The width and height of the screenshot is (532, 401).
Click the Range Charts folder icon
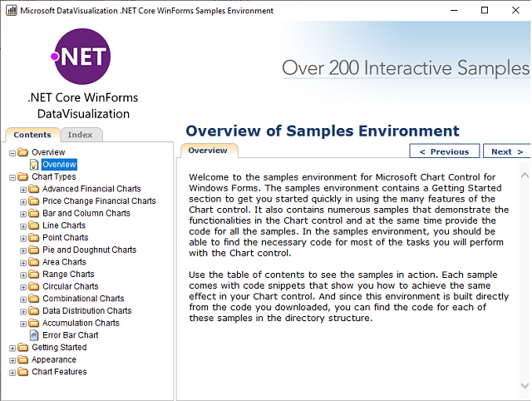click(33, 275)
